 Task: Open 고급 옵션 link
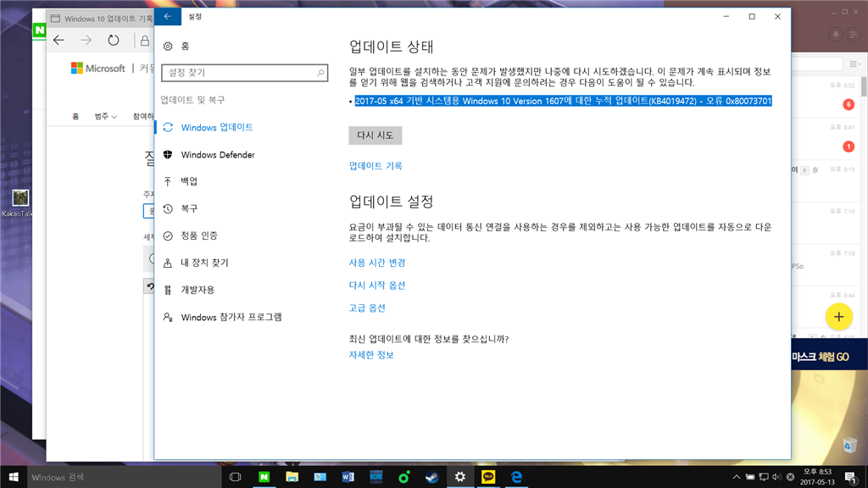(x=367, y=308)
